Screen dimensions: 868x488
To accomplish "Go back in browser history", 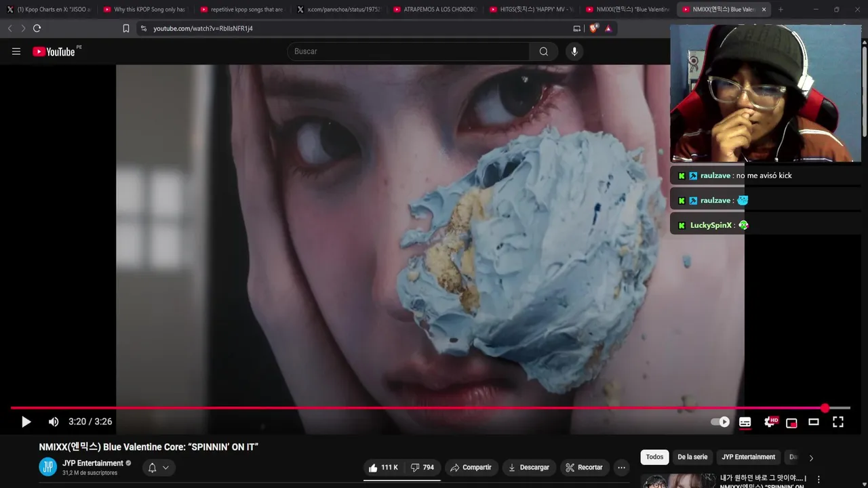I will point(9,28).
